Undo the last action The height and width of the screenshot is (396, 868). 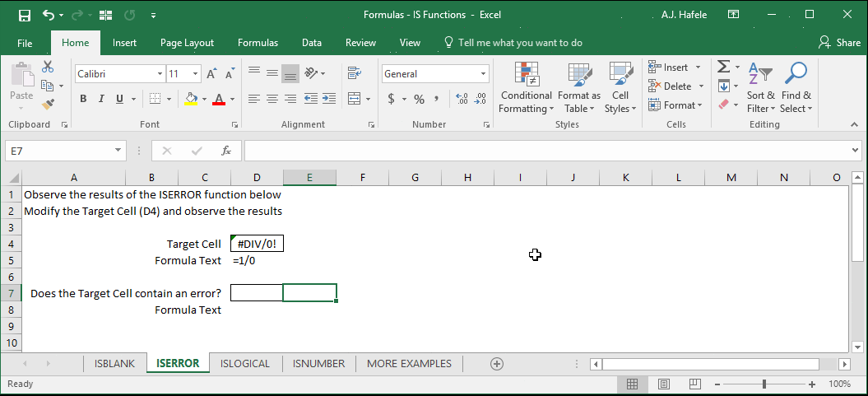click(49, 16)
